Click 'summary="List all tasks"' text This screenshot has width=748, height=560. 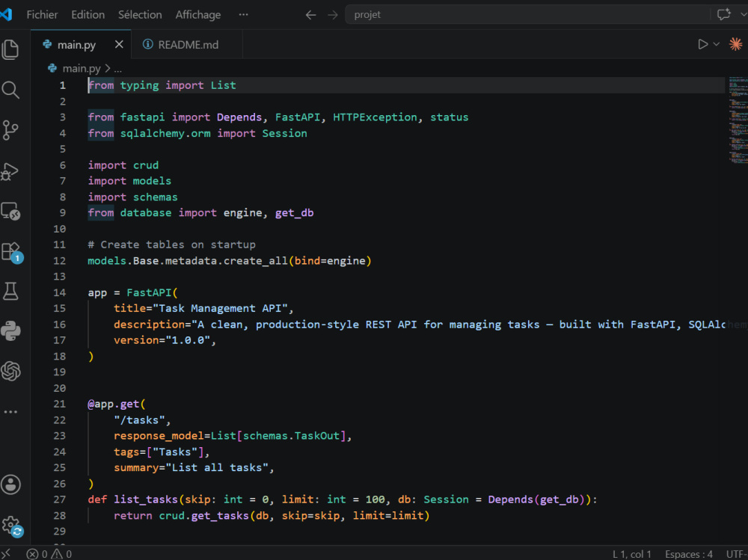[191, 468]
